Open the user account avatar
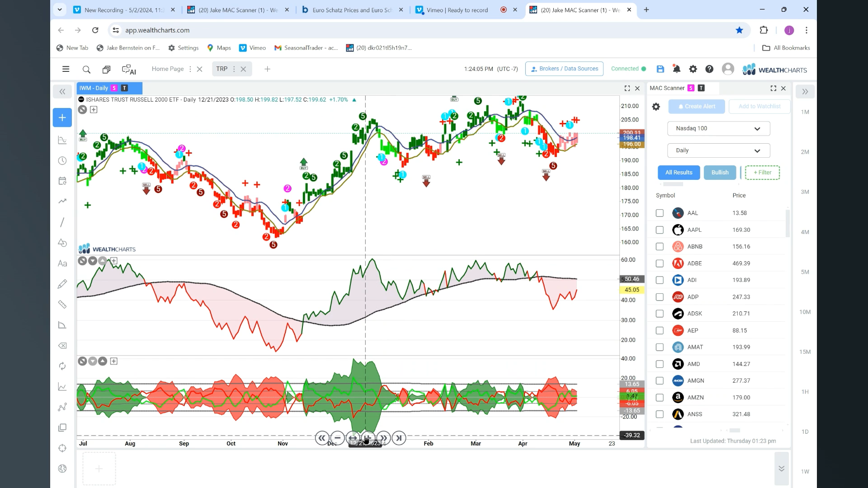The image size is (868, 488). [x=728, y=69]
